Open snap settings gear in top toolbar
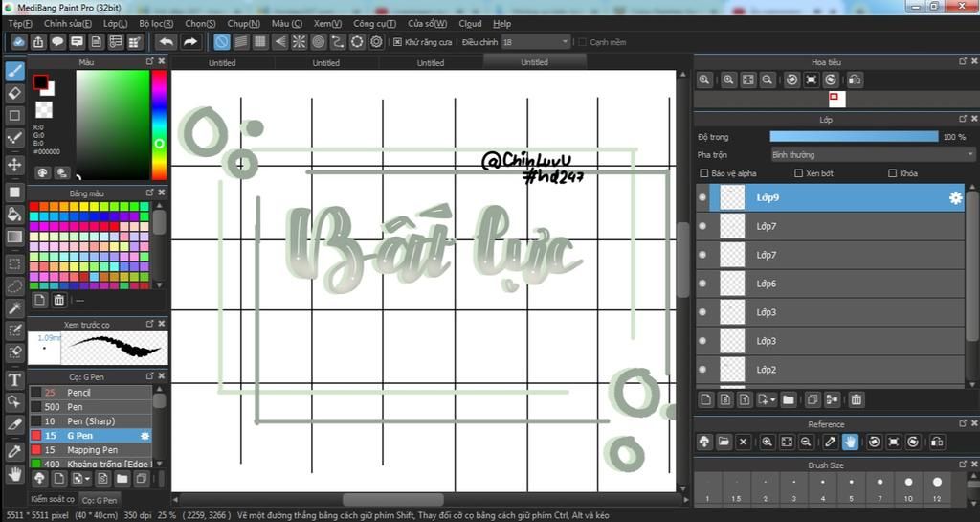This screenshot has height=522, width=980. 376,42
